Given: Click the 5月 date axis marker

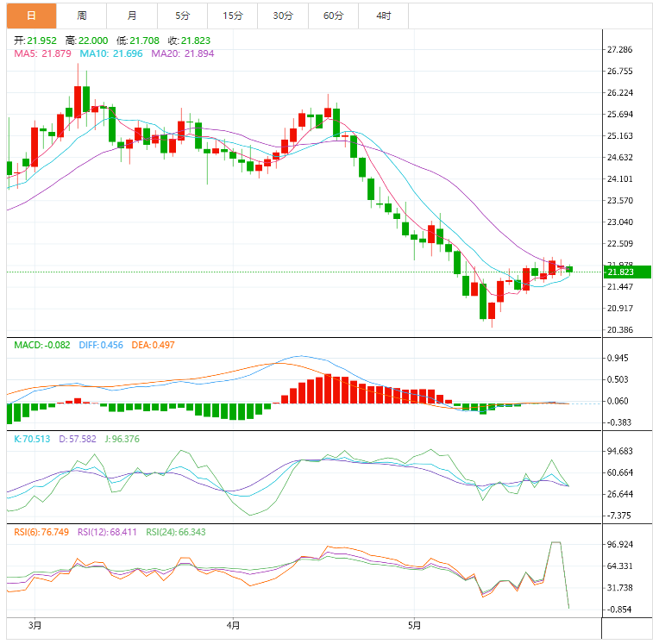Looking at the screenshot, I should point(414,626).
